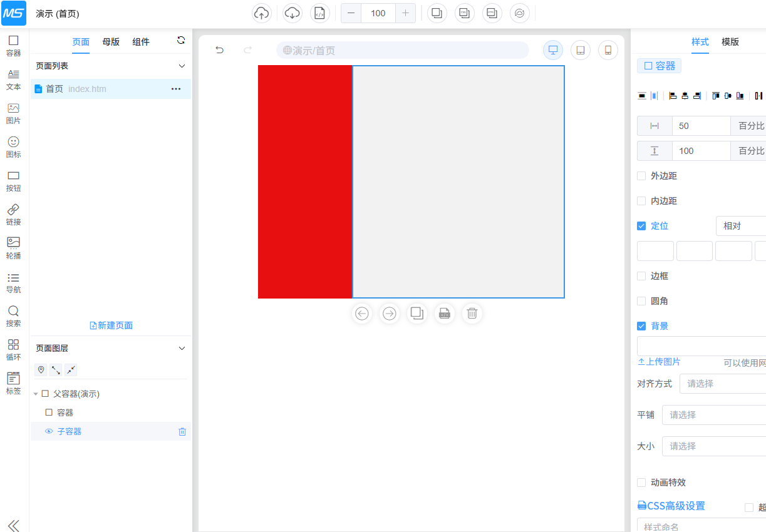
Task: Open the 模版 tab in right panel
Action: 730,42
